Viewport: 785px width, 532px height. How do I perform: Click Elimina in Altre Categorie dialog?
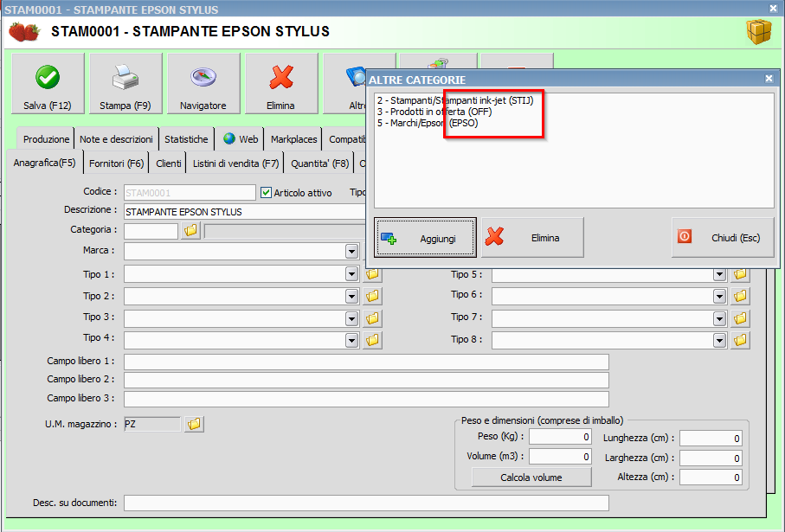532,238
